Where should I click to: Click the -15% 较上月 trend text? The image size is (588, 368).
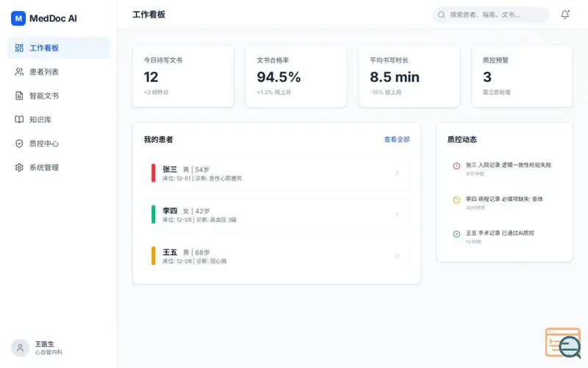click(x=385, y=93)
